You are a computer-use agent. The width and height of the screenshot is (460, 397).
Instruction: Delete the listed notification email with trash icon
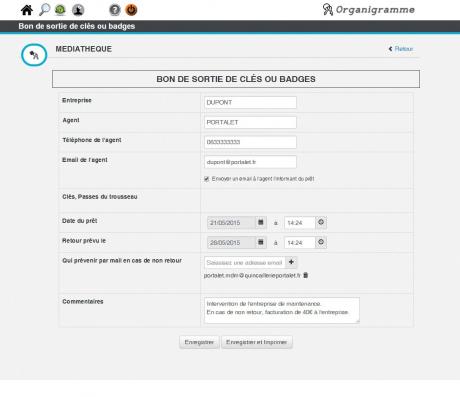point(306,275)
